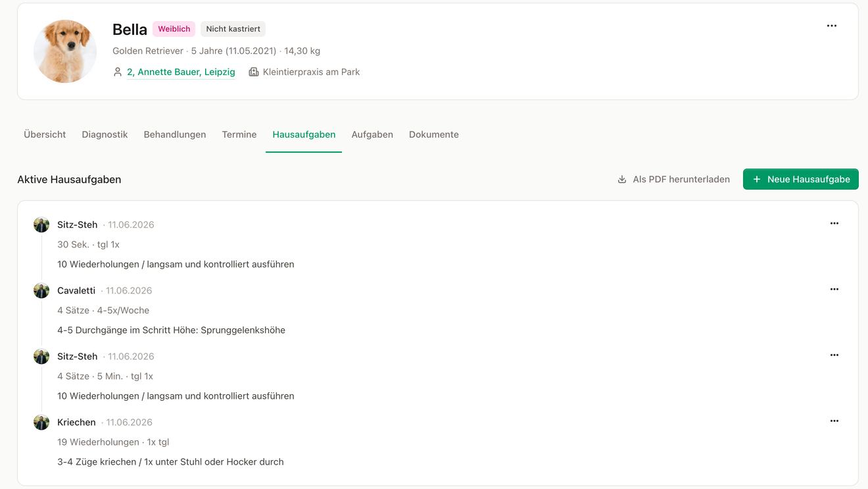
Task: Download homework as PDF
Action: [674, 179]
